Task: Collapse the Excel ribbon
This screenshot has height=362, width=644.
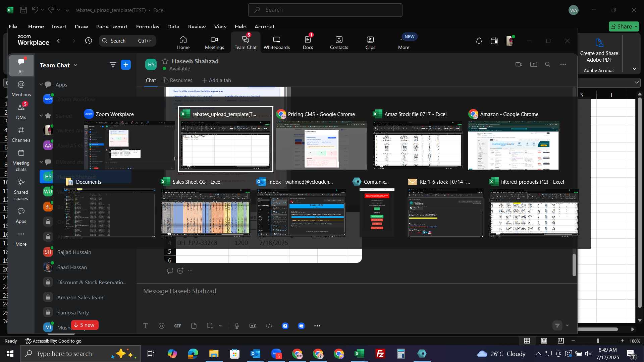Action: [634, 69]
